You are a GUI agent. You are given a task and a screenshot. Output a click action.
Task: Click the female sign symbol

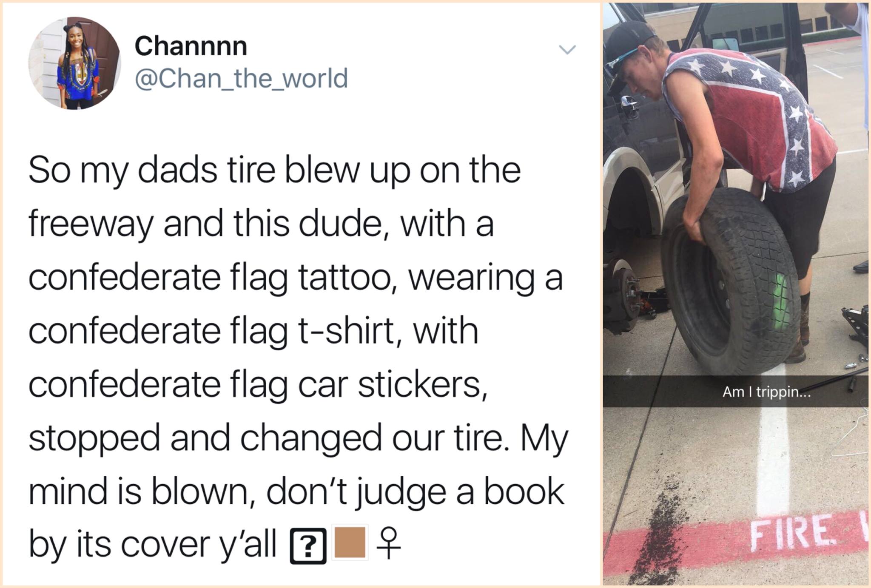388,544
